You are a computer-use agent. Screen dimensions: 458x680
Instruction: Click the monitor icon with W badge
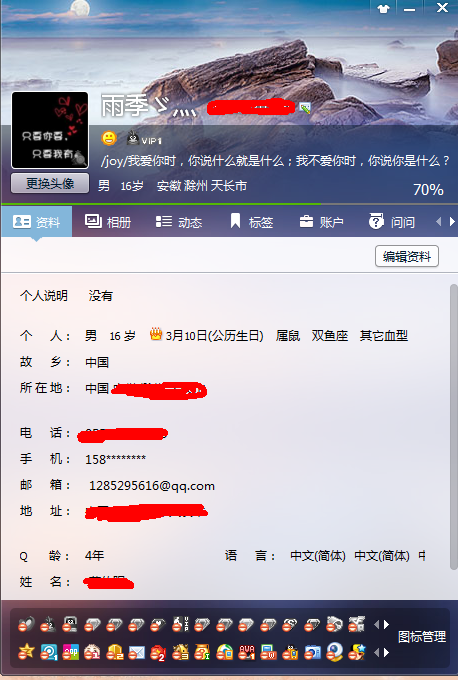(268, 652)
